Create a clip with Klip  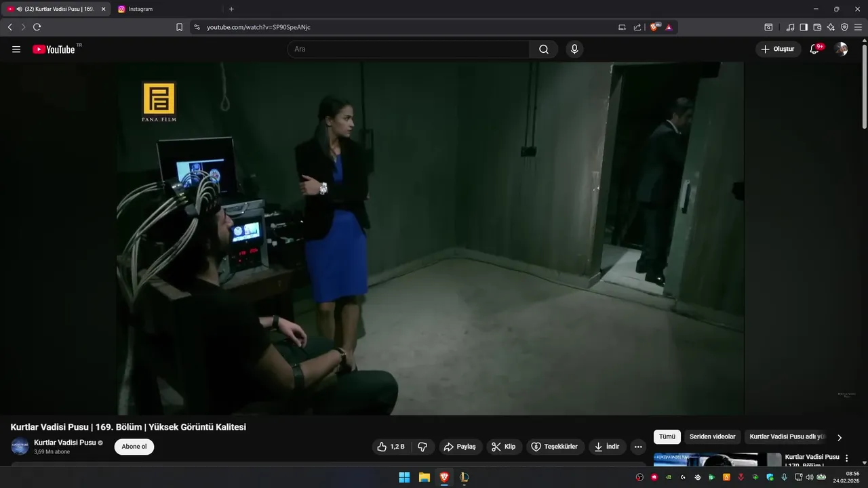coord(504,447)
